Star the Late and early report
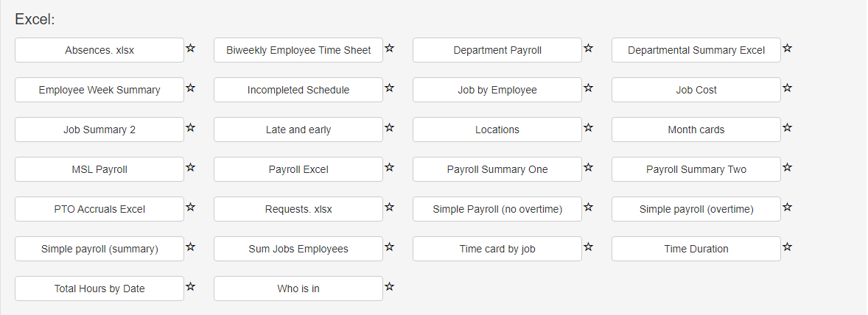 coord(389,127)
